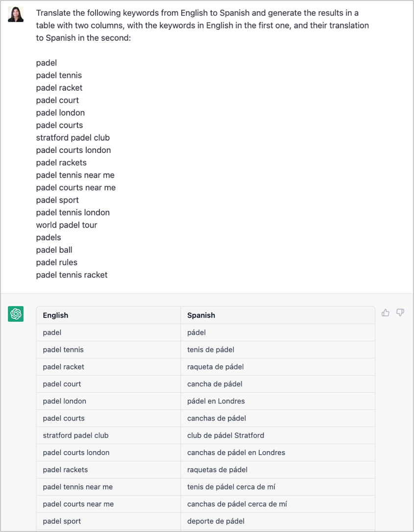Click the user profile avatar
Image resolution: width=414 pixels, height=532 pixels.
click(16, 15)
